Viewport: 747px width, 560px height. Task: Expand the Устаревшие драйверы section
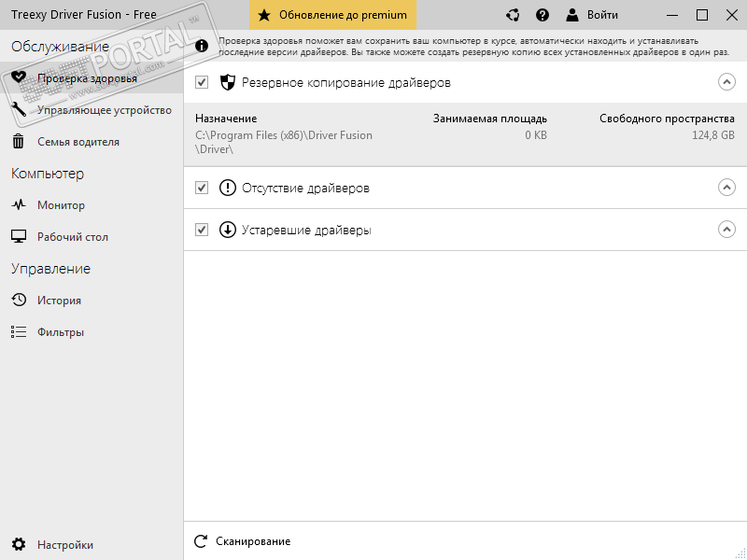[x=726, y=230]
